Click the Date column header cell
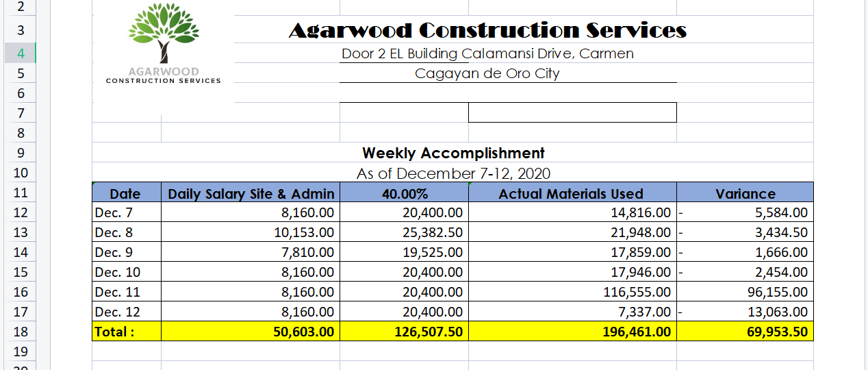 (x=126, y=193)
